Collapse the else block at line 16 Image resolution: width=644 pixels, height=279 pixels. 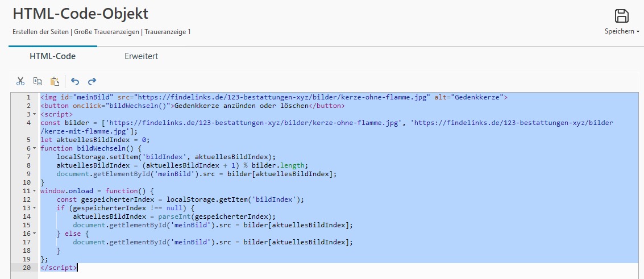[x=35, y=234]
